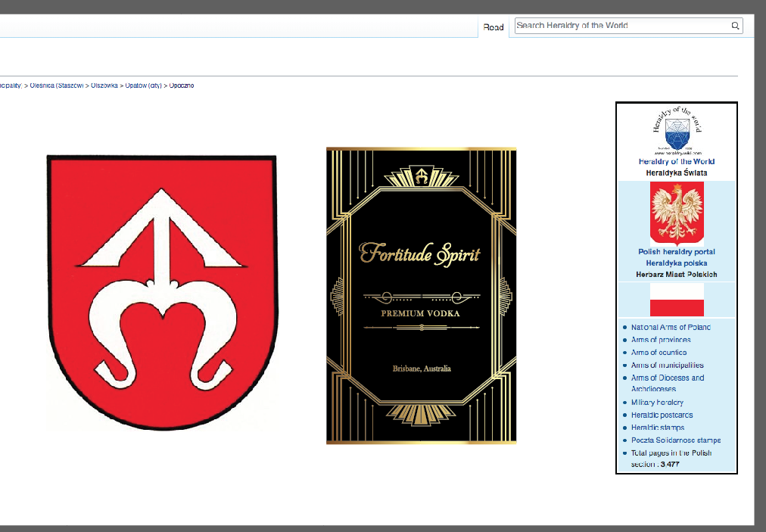Click the Fortitude Spirit vodka advertisement
This screenshot has height=532, width=766.
(x=421, y=295)
